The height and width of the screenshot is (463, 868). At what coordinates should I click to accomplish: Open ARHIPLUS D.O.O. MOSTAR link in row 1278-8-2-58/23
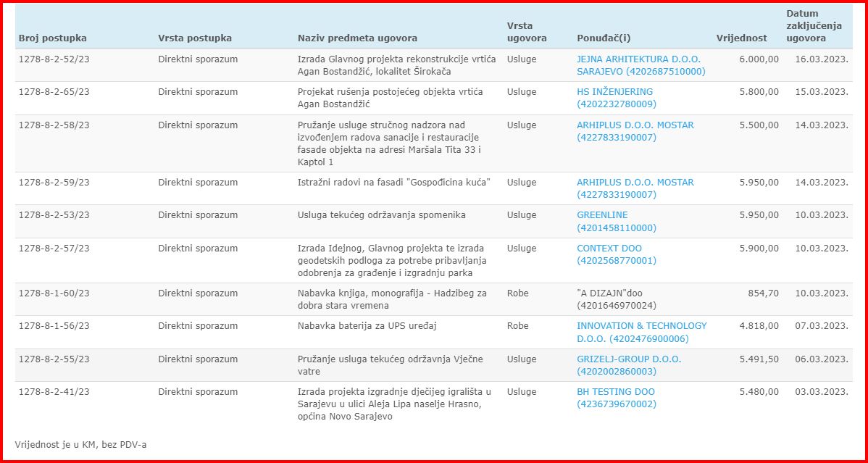635,131
